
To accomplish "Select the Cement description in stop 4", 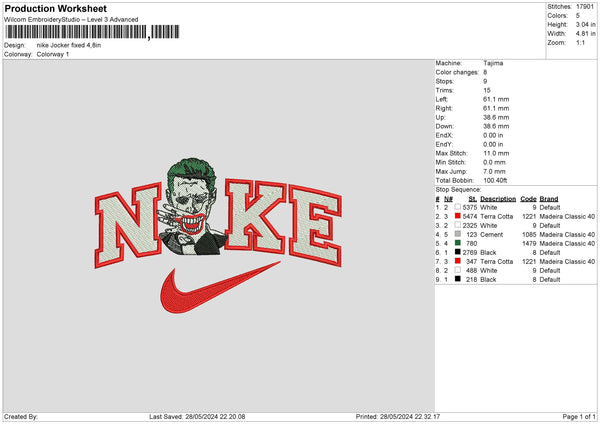I will 492,235.
